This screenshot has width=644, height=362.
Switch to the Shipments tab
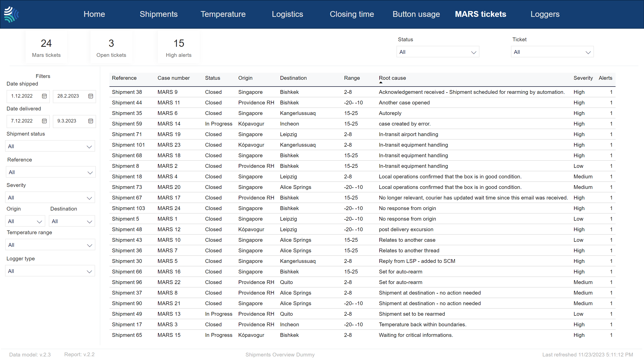click(159, 14)
